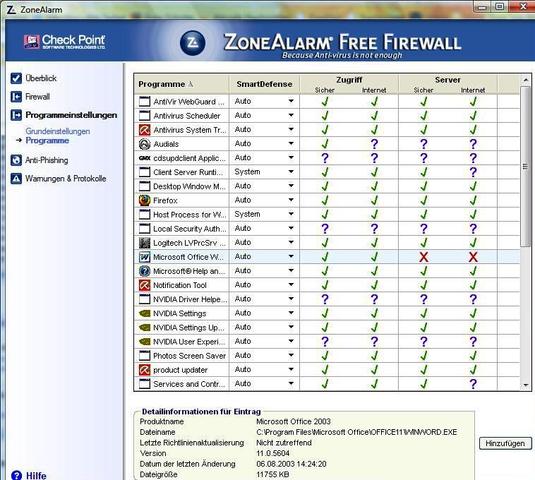Select the NVIDIA Settings icon
Viewport: 535px width, 480px height.
(145, 313)
